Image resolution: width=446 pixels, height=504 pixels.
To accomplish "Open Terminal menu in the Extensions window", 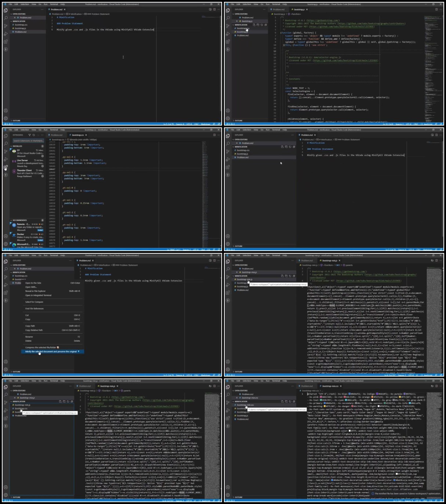I will (54, 130).
